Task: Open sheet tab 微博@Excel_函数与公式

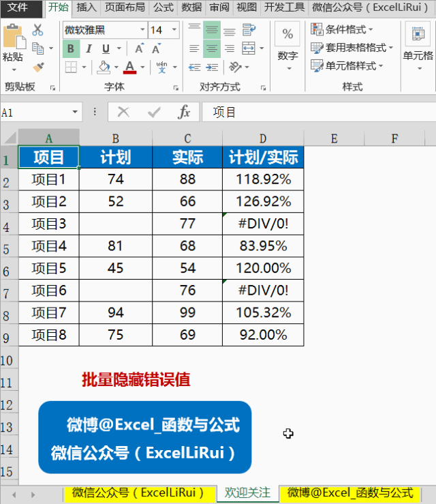Action: [x=350, y=493]
